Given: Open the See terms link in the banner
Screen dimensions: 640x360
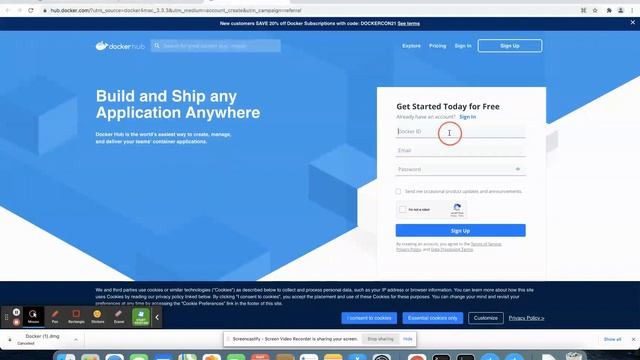Looking at the screenshot, I should (x=409, y=23).
